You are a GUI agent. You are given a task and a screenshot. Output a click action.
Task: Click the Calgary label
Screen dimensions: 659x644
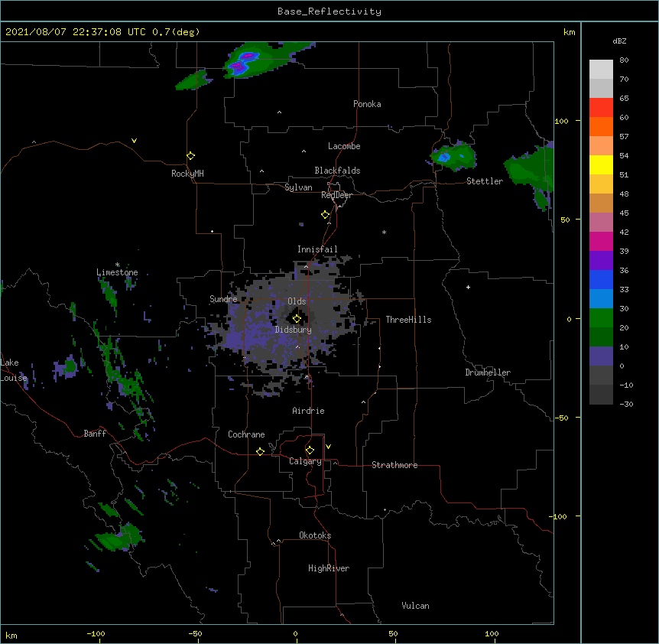click(305, 461)
